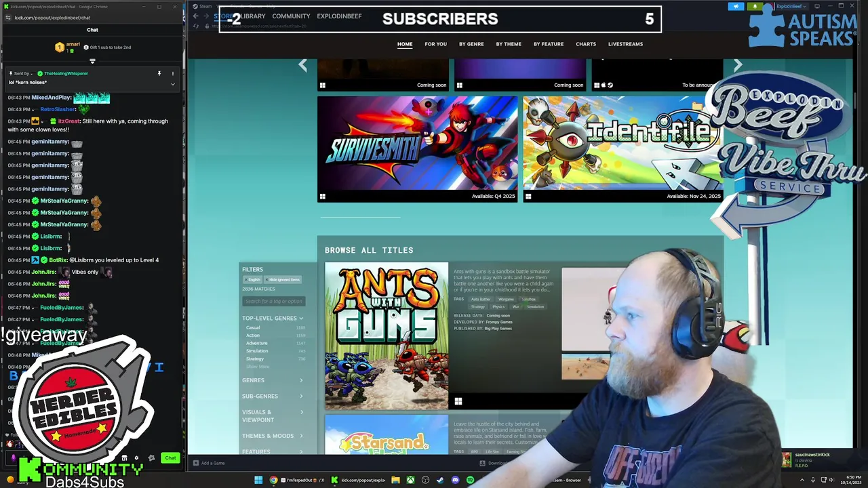Select the BY GENRE tab
The image size is (868, 488).
(x=471, y=44)
